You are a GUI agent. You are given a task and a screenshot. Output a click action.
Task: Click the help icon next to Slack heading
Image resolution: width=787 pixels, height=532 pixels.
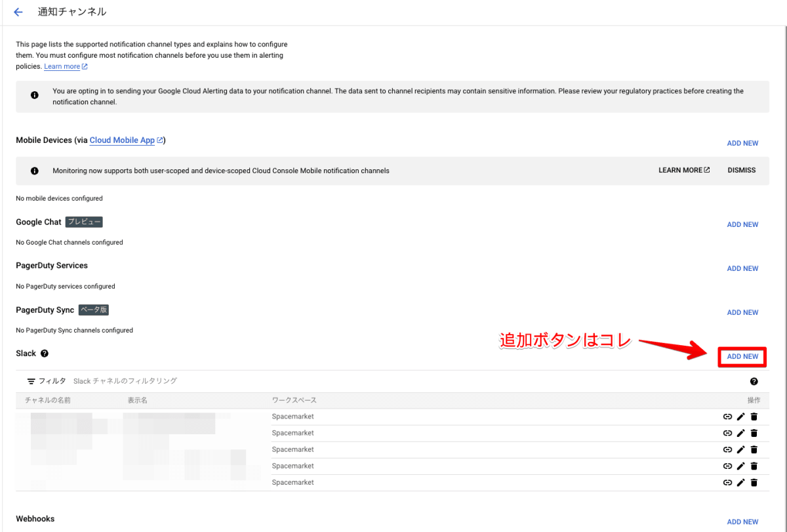45,354
